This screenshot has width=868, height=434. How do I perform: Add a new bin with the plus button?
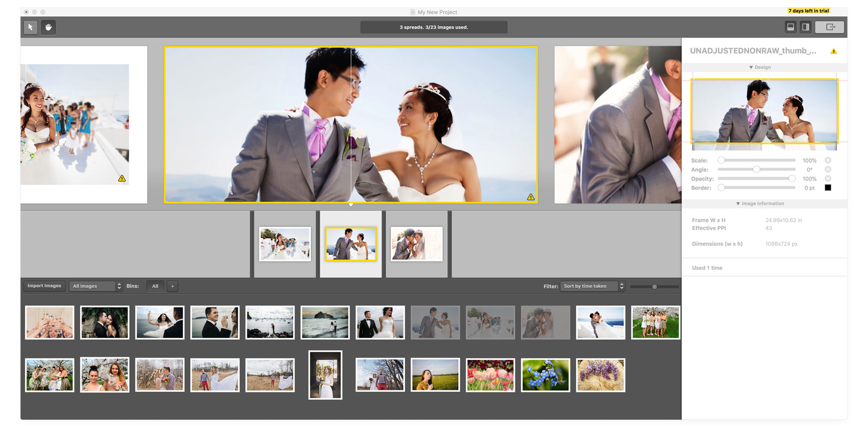click(172, 286)
